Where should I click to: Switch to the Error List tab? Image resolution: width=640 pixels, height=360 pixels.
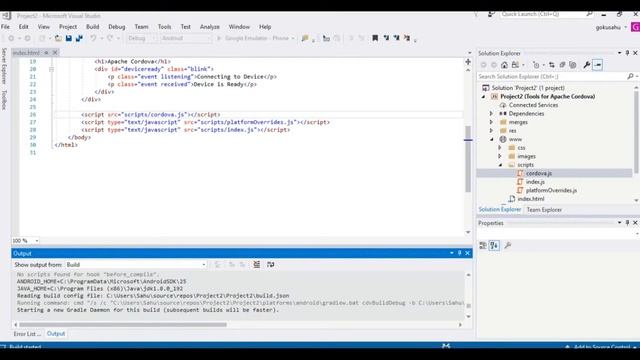click(x=27, y=334)
